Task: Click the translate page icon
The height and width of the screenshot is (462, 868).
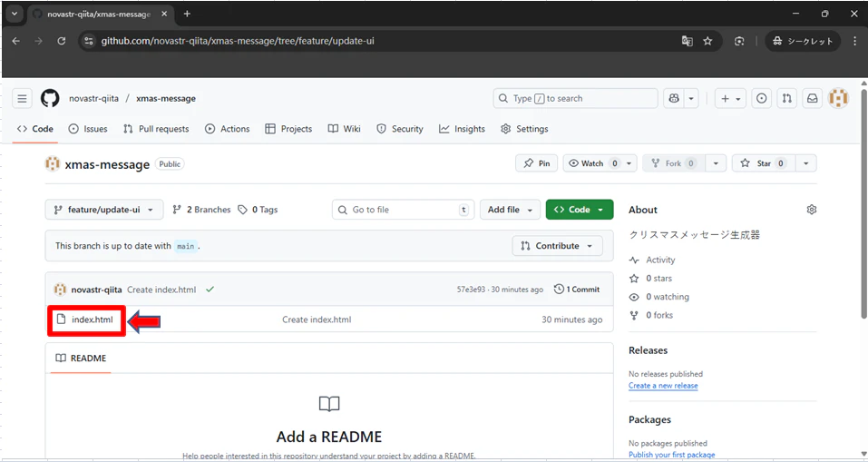Action: pos(688,41)
